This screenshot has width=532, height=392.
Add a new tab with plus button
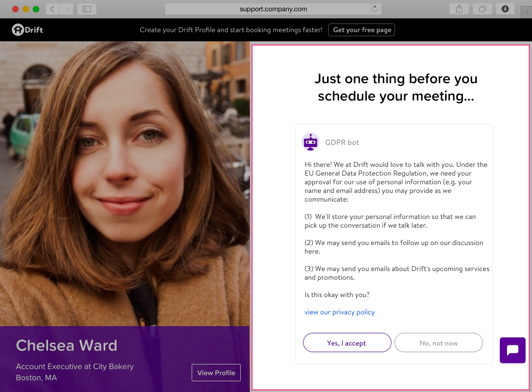click(x=527, y=13)
